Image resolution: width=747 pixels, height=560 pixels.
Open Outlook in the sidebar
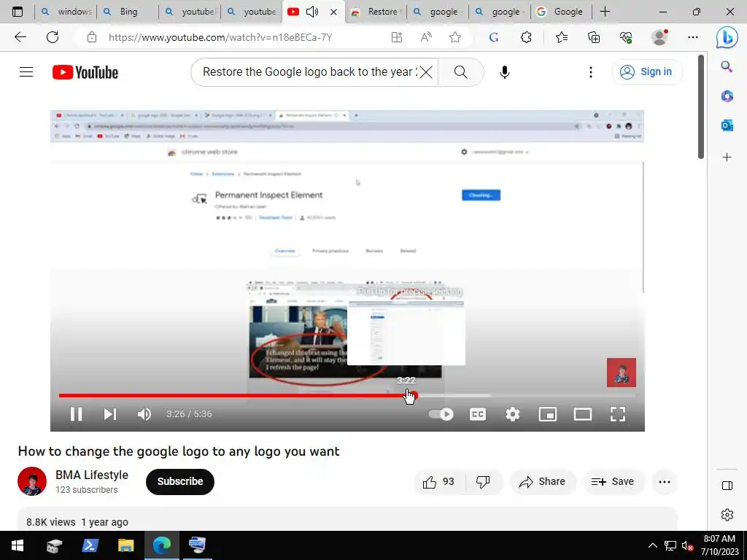tap(727, 125)
